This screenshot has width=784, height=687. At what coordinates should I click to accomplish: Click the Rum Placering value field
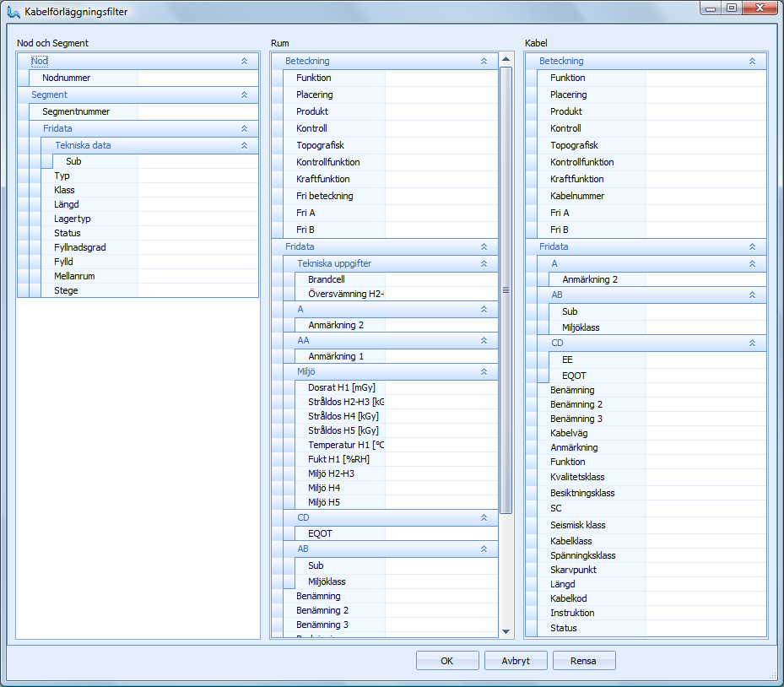pos(441,95)
